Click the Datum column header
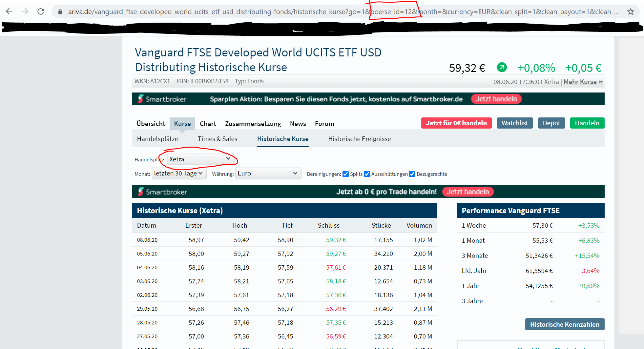The image size is (644, 349). click(x=147, y=225)
